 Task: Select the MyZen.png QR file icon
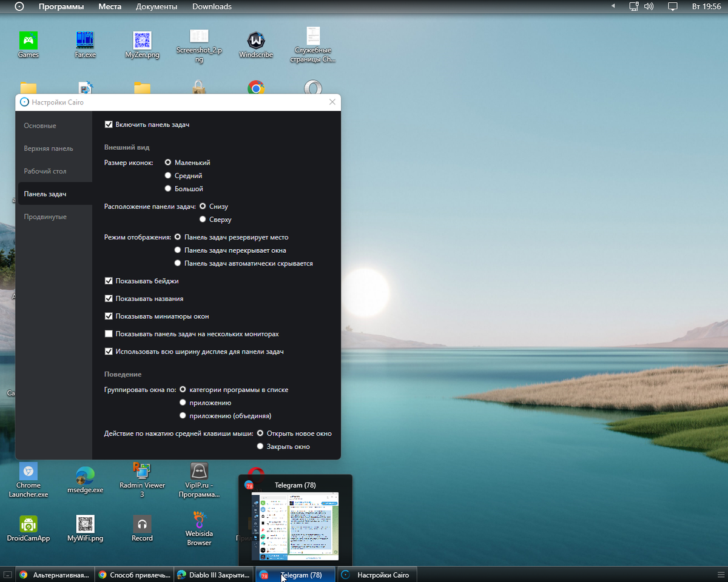click(x=142, y=45)
